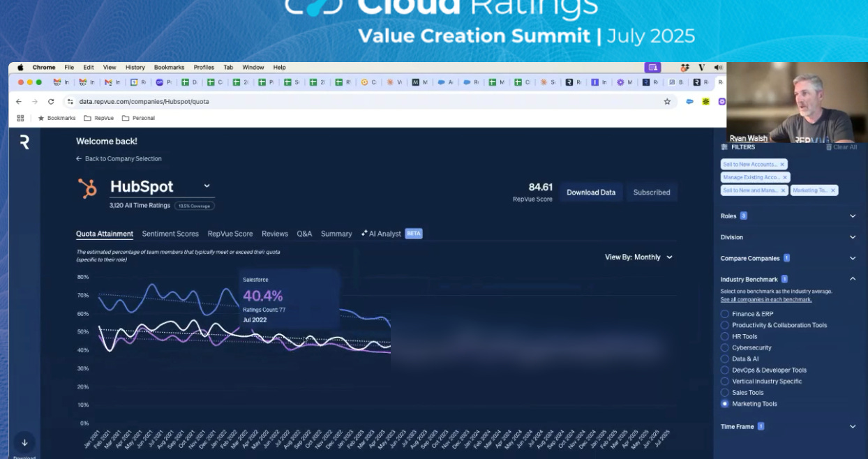
Task: Click the browser forward arrow
Action: coord(35,101)
